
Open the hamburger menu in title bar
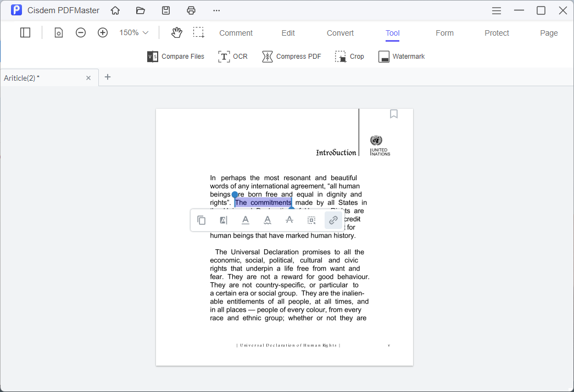[x=497, y=10]
